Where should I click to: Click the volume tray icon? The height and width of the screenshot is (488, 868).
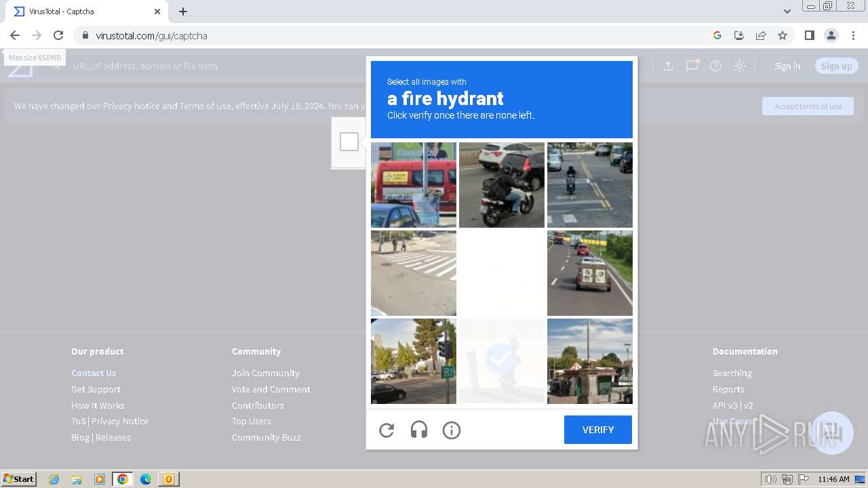(771, 479)
